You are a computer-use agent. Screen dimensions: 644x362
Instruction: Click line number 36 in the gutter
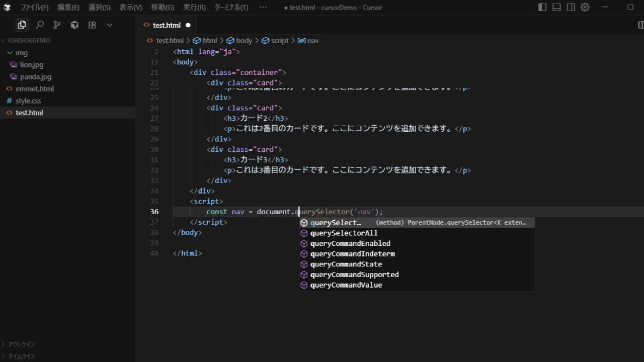click(154, 212)
